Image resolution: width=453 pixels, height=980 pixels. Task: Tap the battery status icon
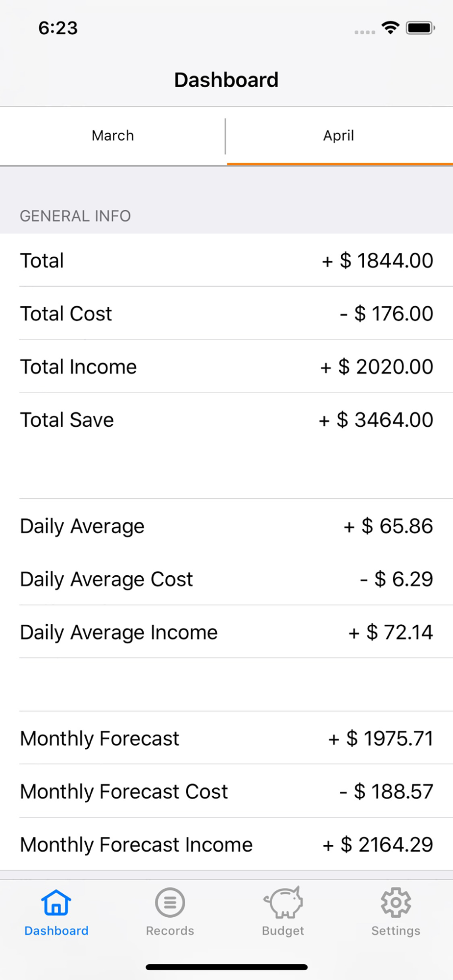pyautogui.click(x=421, y=28)
